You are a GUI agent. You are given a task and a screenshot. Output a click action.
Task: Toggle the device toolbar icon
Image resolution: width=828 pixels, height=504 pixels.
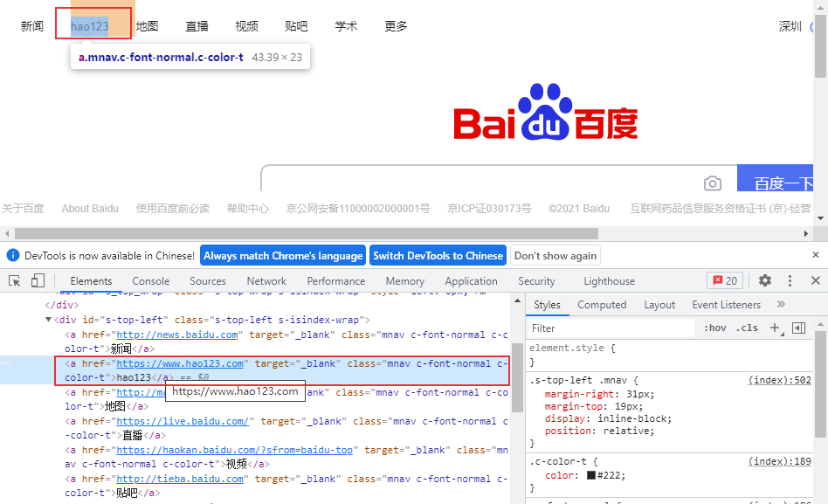(x=38, y=280)
